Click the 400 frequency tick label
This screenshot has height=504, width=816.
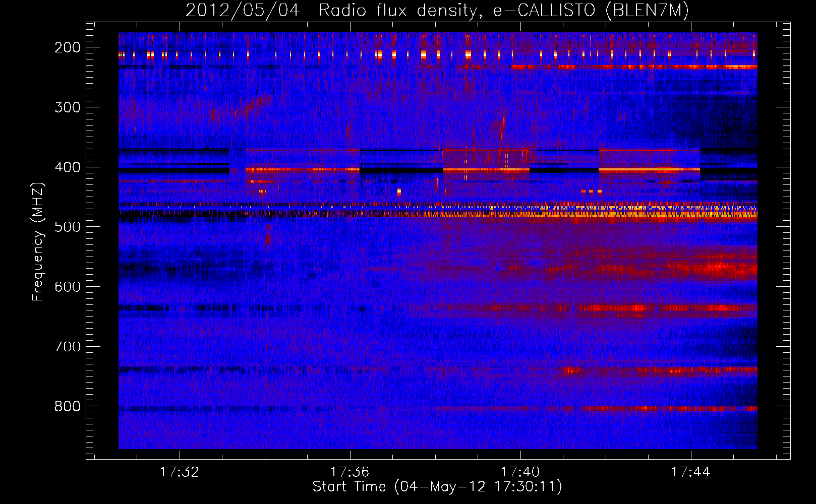(68, 167)
